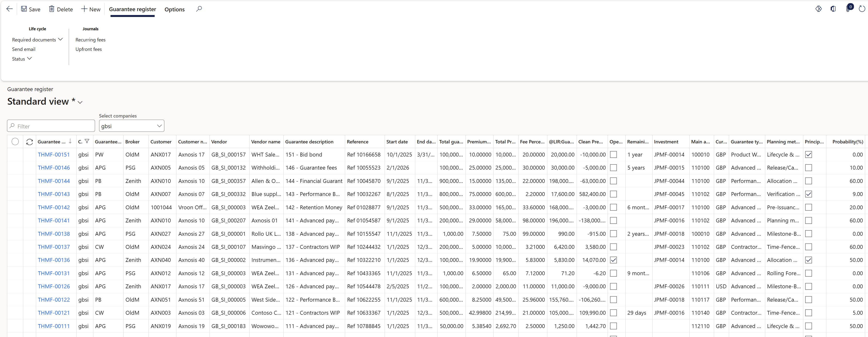Toggle the Open checkbox for THMF-00136
The width and height of the screenshot is (868, 337).
click(x=613, y=260)
